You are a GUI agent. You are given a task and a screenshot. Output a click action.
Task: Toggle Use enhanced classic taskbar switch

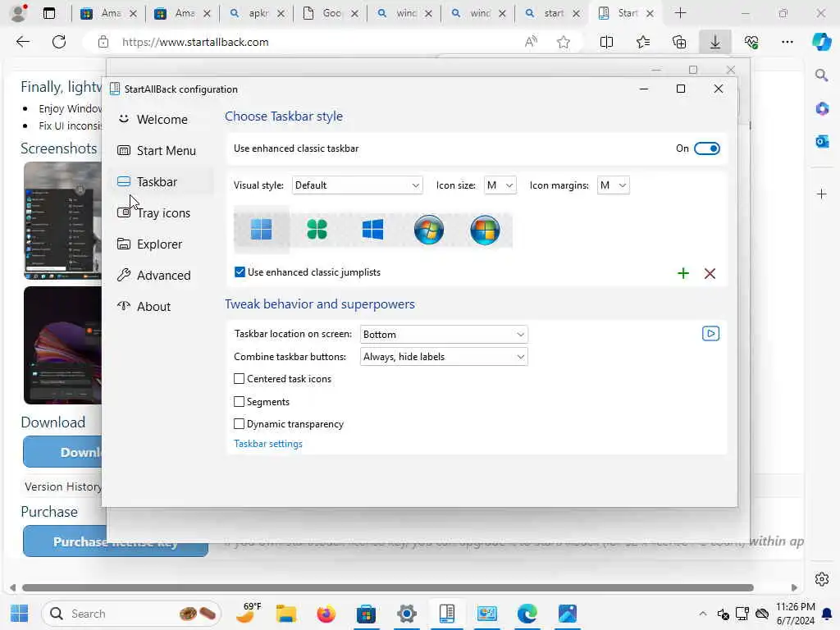(706, 148)
